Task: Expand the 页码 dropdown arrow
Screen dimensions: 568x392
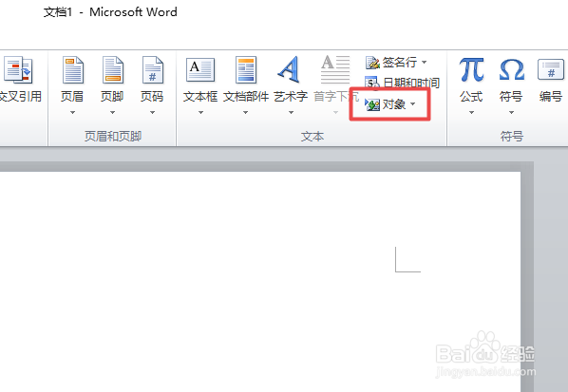Action: point(152,113)
